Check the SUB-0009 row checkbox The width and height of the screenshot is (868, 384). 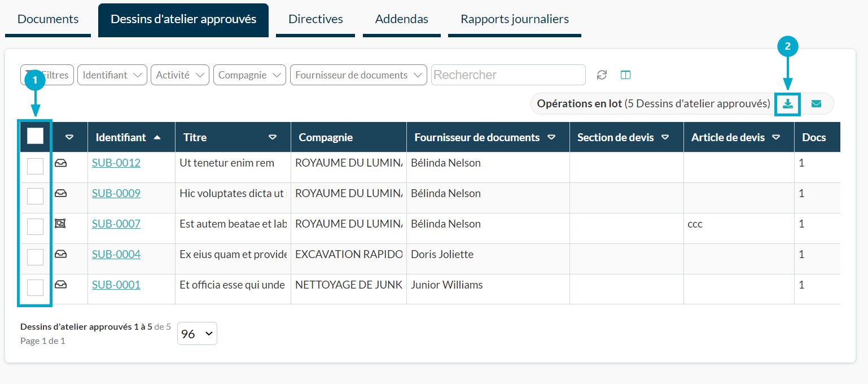(35, 197)
